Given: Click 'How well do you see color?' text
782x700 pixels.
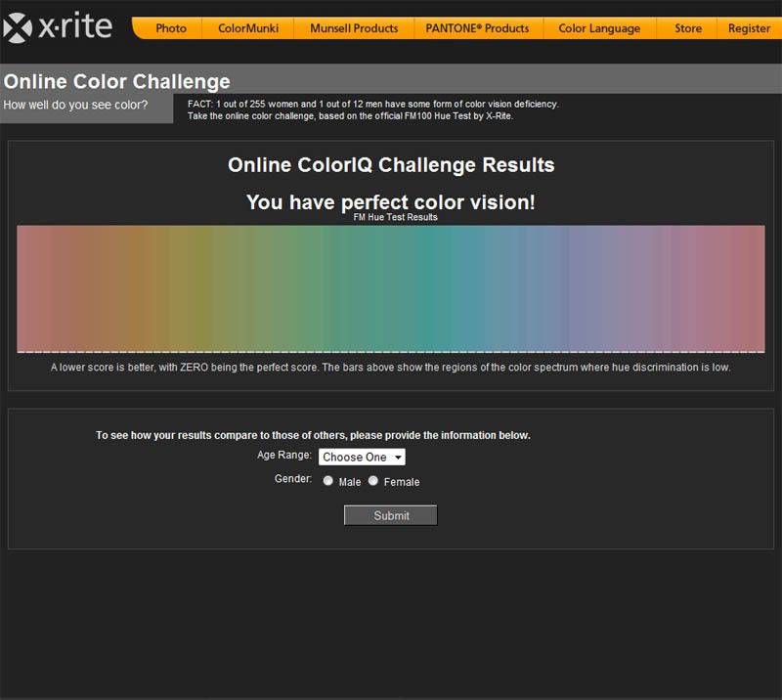Looking at the screenshot, I should coord(76,105).
